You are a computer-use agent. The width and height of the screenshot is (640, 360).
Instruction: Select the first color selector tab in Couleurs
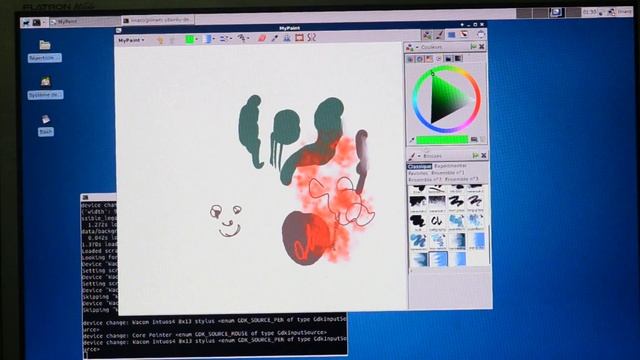click(410, 59)
